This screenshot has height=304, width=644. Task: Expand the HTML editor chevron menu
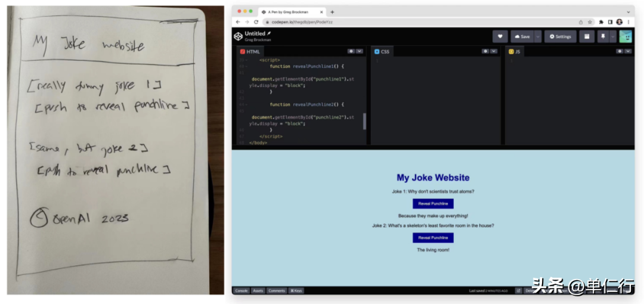360,51
